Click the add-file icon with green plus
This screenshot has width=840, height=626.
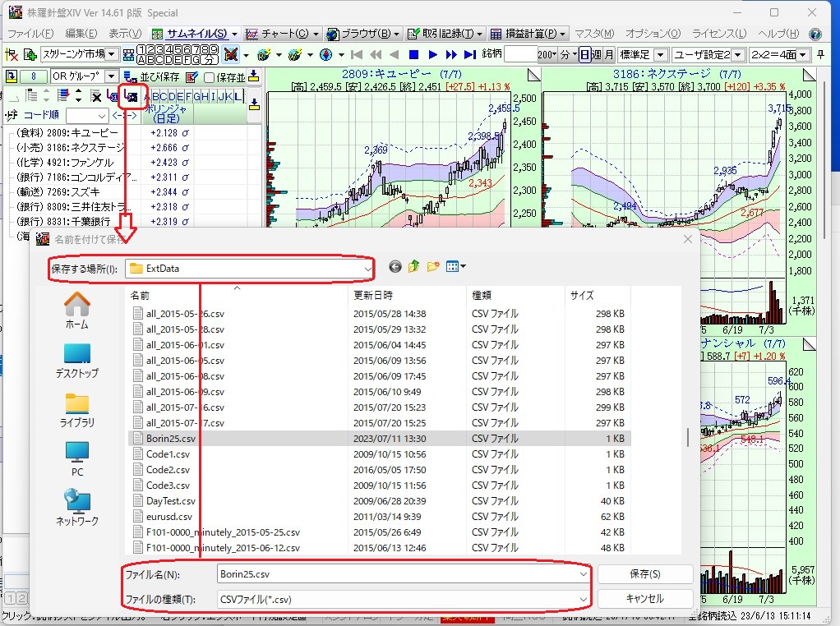tap(30, 54)
